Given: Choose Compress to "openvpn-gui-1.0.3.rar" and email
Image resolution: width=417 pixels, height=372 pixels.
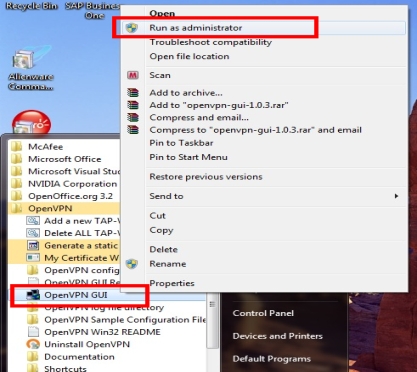Looking at the screenshot, I should [x=255, y=130].
